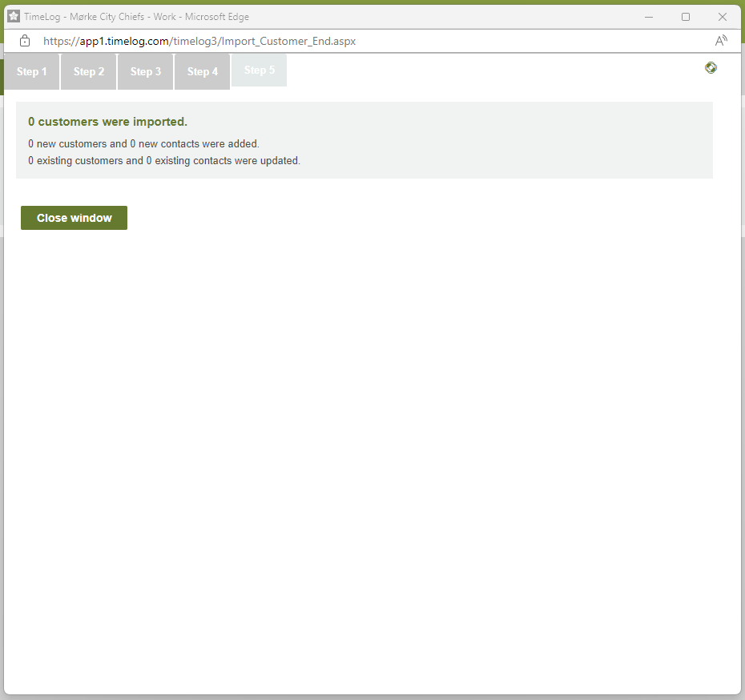Click the '0 customers were imported' heading
745x700 pixels.
[x=107, y=122]
